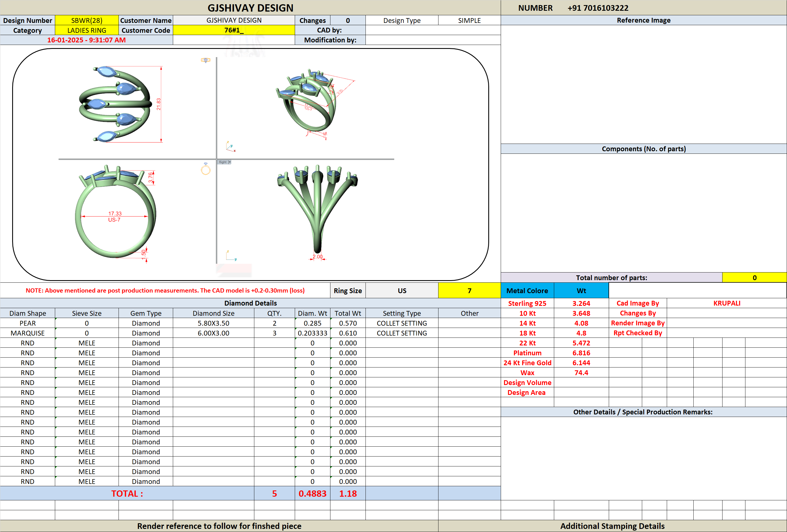Select the 22 Kt weight 5.472
Viewport: 787px width, 532px height.
pyautogui.click(x=581, y=343)
